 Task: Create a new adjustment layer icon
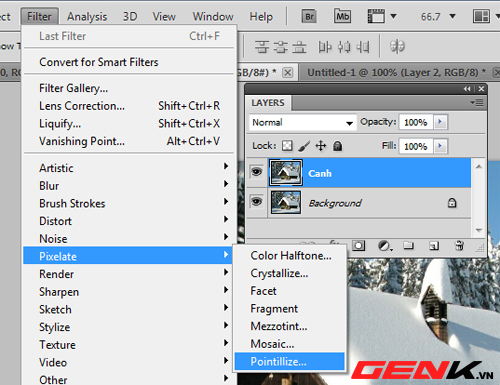click(385, 246)
